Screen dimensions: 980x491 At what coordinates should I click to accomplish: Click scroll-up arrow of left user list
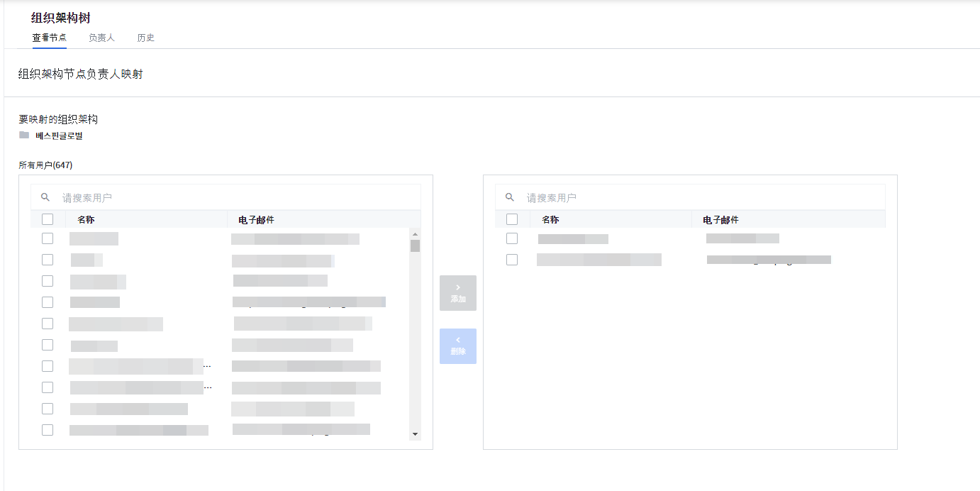[x=416, y=233]
